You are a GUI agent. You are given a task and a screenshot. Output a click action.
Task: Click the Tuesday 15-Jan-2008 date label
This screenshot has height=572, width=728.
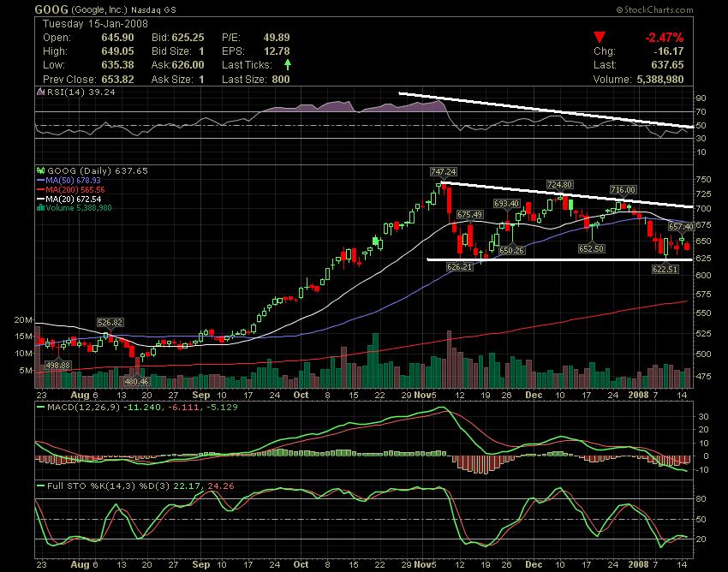[95, 24]
